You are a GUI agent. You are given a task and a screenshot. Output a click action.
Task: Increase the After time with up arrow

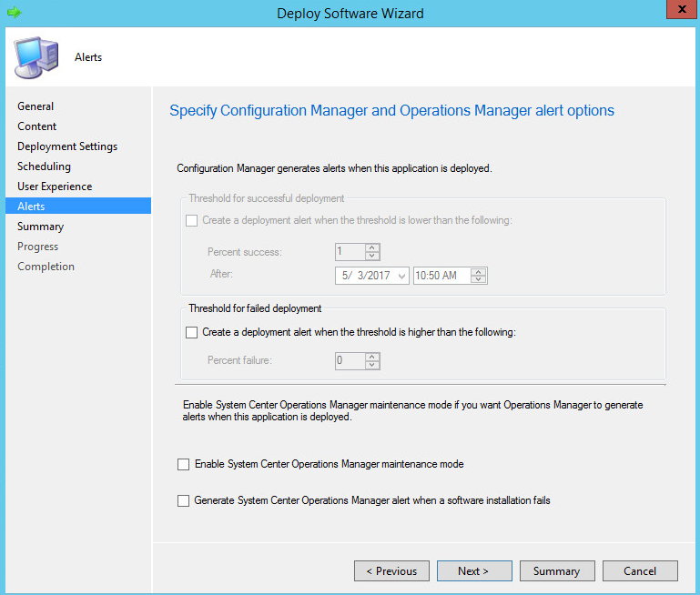click(x=479, y=272)
